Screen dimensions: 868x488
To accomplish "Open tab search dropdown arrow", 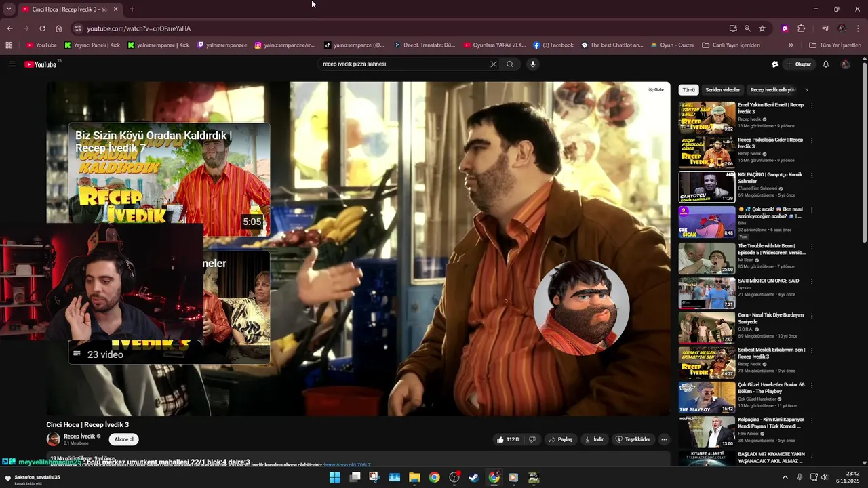I will click(x=8, y=9).
